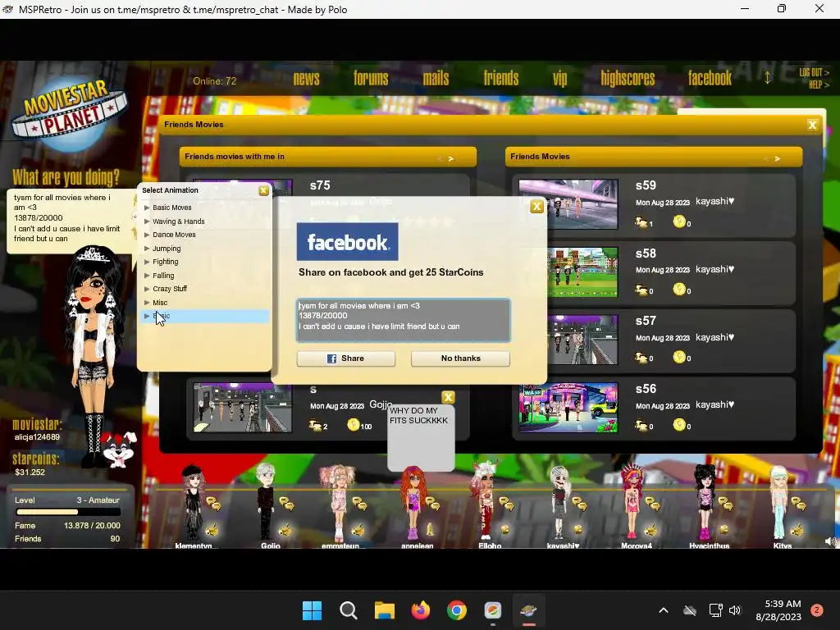
Task: Expand the Misc animation category
Action: click(x=147, y=303)
